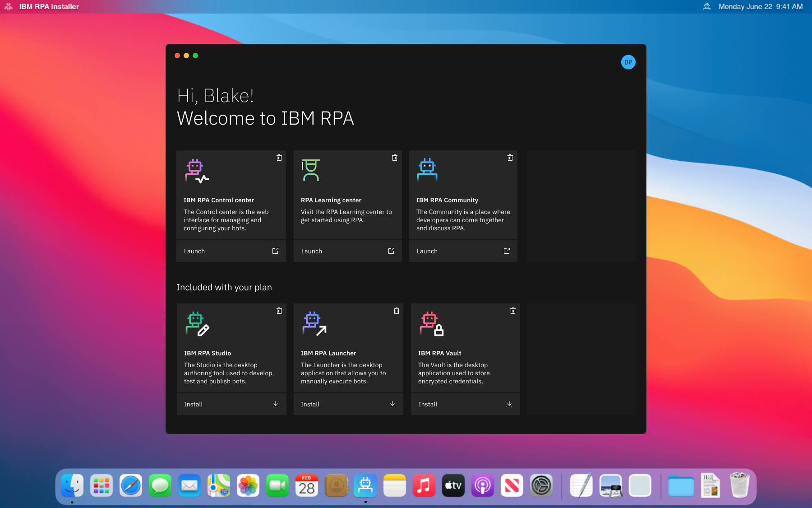Click trash icon on IBM RPA Community card

pos(510,158)
